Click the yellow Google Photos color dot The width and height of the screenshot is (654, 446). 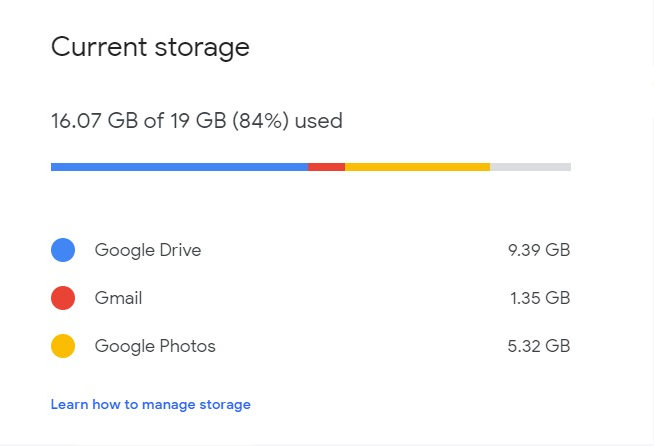tap(63, 346)
